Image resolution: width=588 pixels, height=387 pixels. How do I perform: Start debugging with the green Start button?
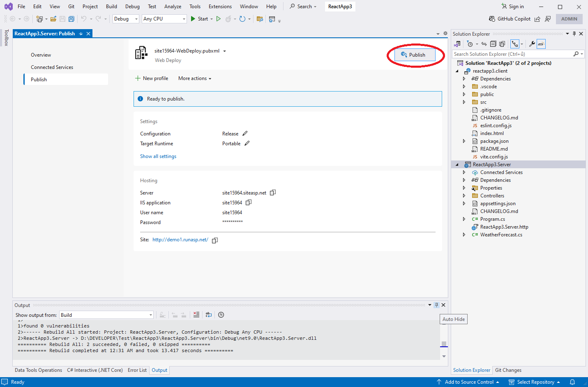point(199,19)
